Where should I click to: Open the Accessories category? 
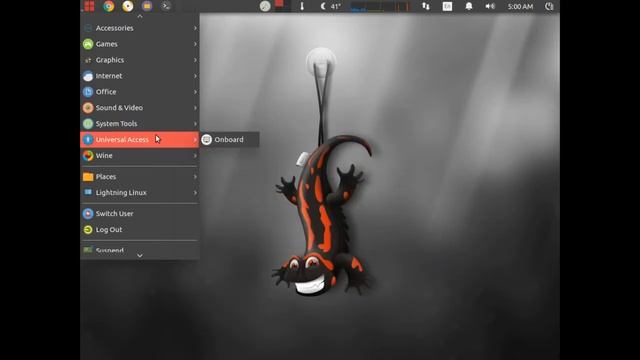click(140, 28)
